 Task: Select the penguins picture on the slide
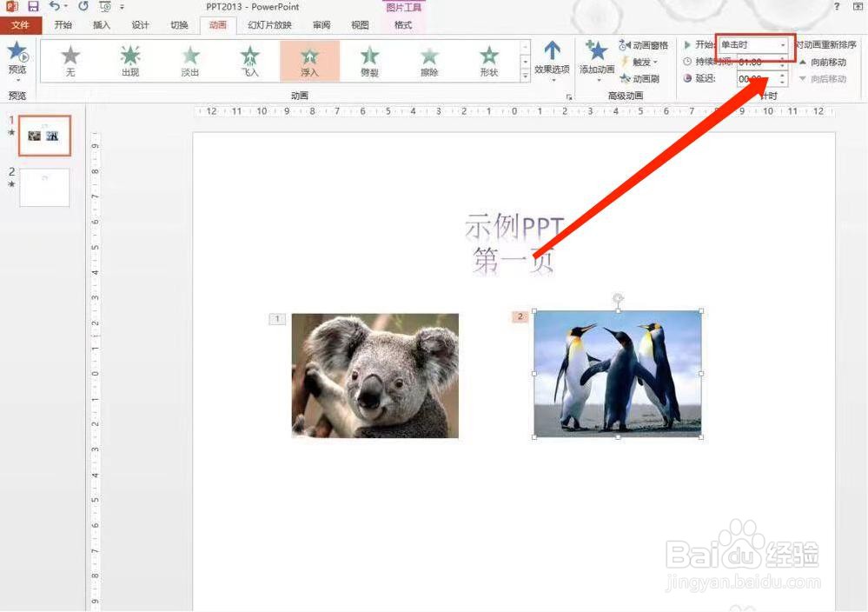(x=618, y=374)
